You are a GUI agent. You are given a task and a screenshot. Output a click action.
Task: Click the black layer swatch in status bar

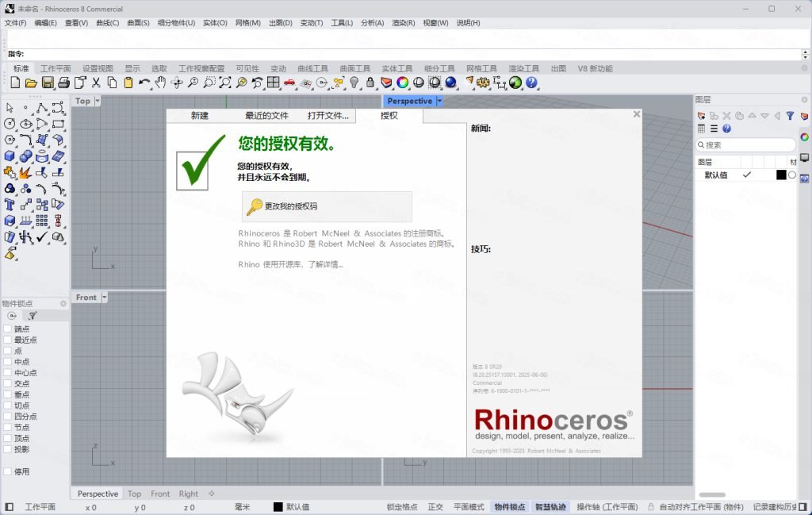coord(278,507)
